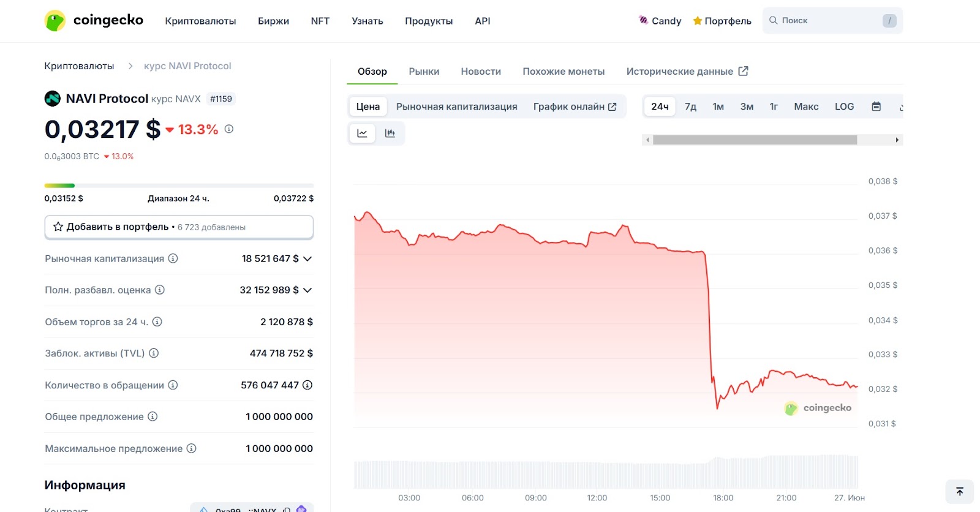Image resolution: width=980 pixels, height=512 pixels.
Task: Open the Продукты nav menu
Action: (x=429, y=21)
